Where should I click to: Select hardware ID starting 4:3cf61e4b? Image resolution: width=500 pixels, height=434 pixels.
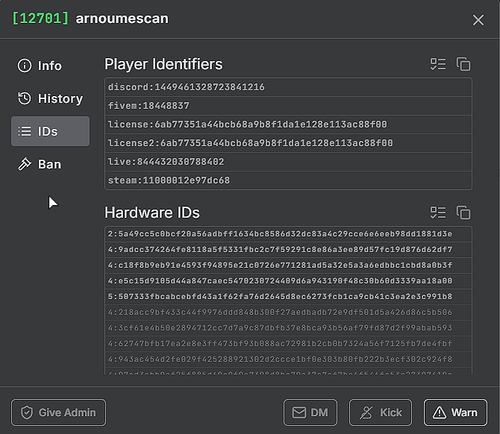click(x=288, y=328)
